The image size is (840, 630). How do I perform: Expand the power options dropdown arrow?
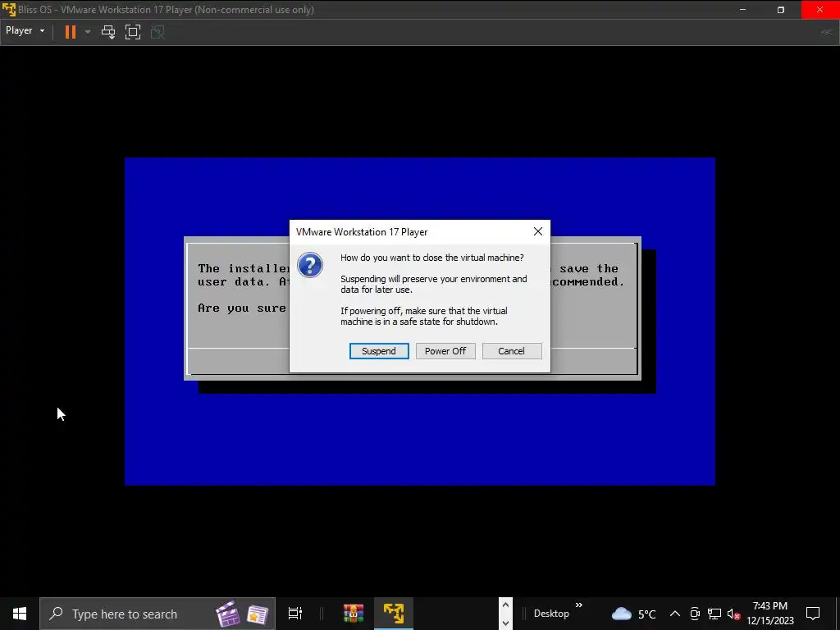[x=88, y=32]
